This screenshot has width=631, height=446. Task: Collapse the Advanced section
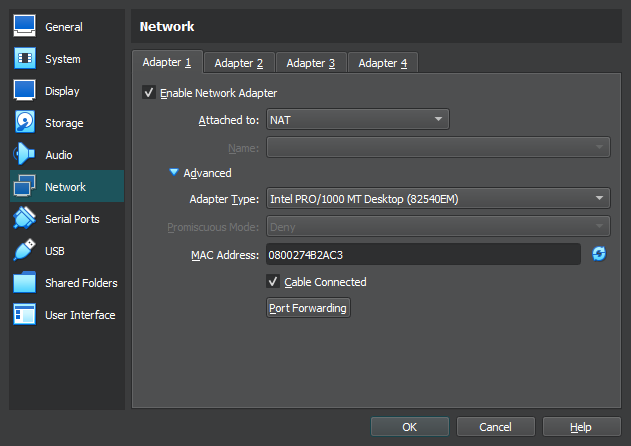pos(174,173)
